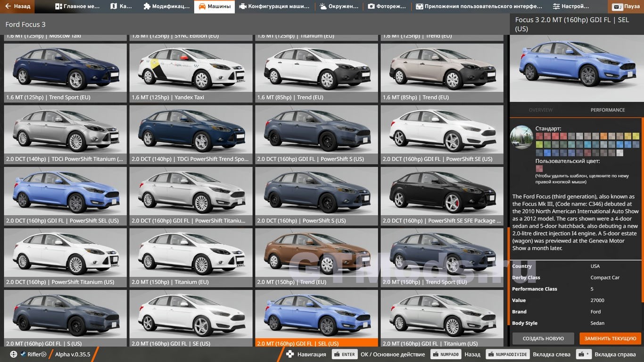Image resolution: width=644 pixels, height=362 pixels.
Task: Click the Пауза pause button
Action: tap(626, 7)
